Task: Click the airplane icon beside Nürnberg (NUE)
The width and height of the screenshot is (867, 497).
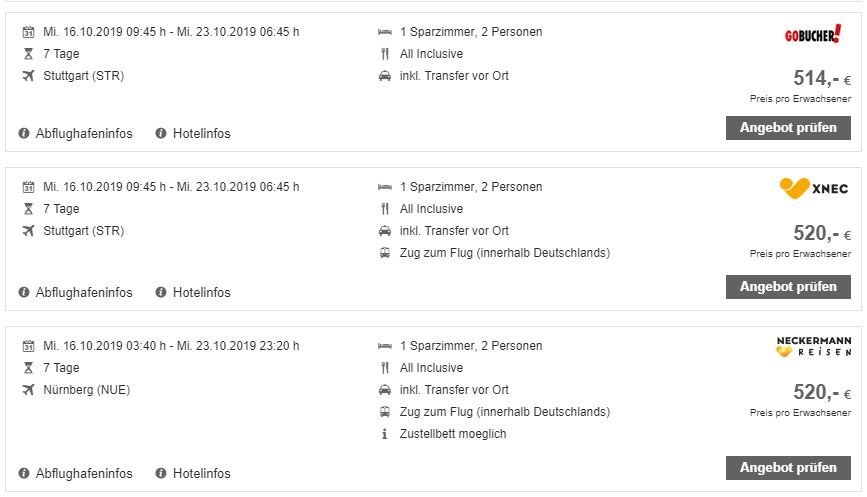Action: tap(27, 390)
